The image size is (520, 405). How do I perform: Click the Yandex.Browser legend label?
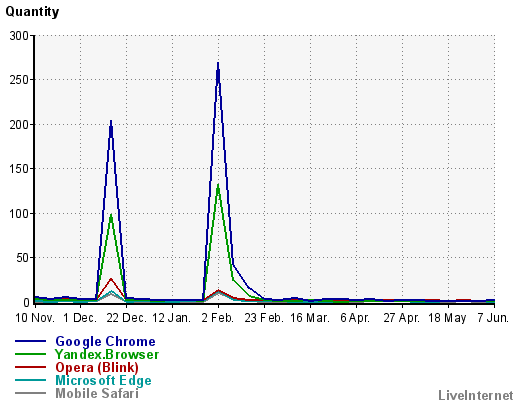(x=107, y=354)
